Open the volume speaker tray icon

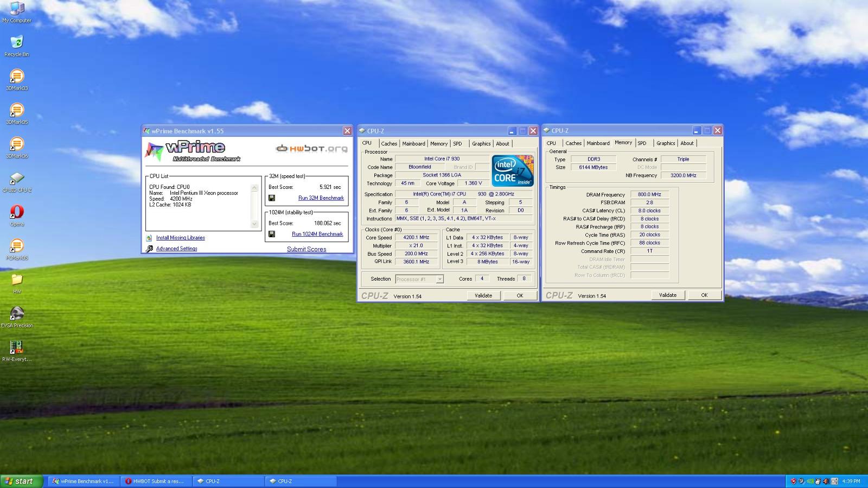(826, 481)
